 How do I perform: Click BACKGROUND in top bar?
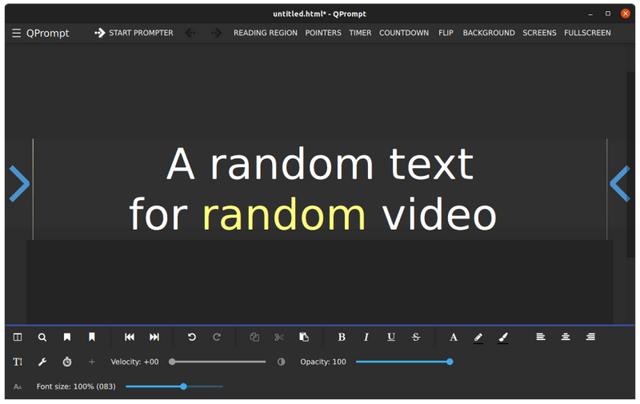click(489, 33)
